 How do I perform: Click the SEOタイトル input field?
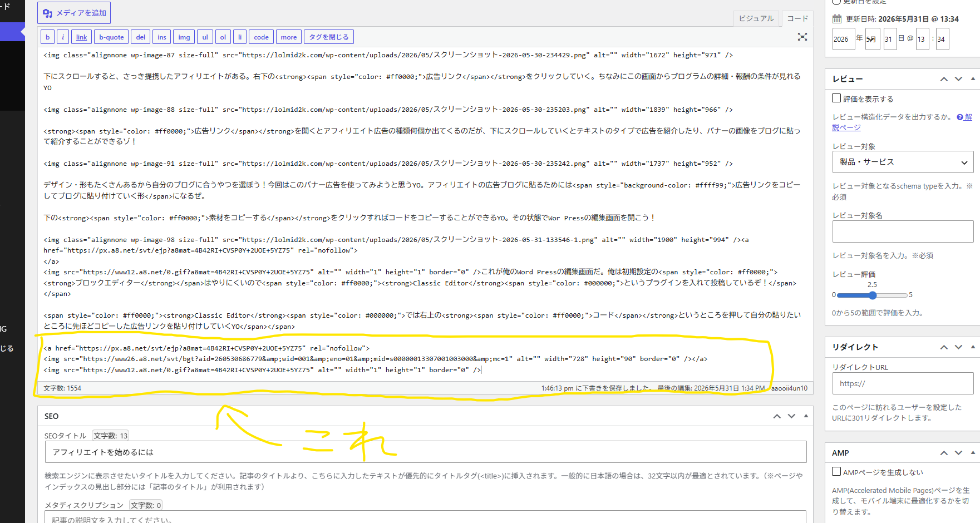426,452
